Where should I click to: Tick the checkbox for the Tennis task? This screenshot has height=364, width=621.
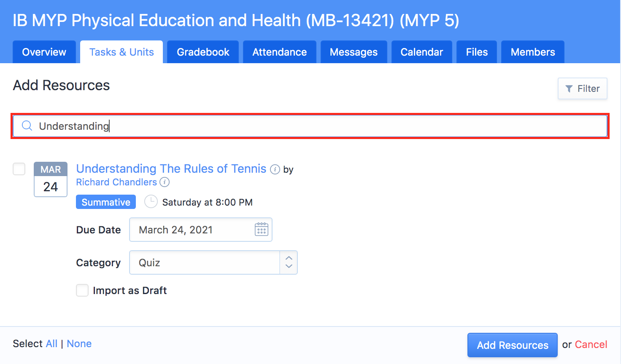[x=19, y=169]
